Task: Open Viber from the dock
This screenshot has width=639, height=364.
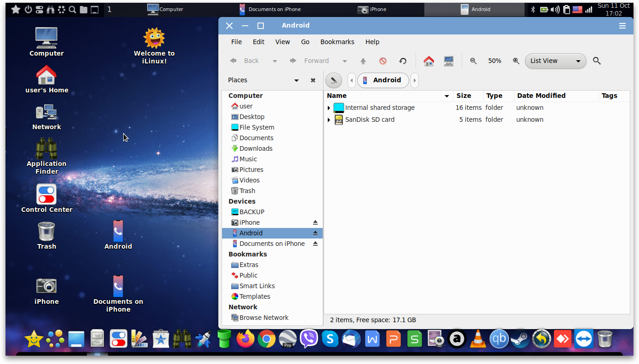Action: click(x=309, y=339)
